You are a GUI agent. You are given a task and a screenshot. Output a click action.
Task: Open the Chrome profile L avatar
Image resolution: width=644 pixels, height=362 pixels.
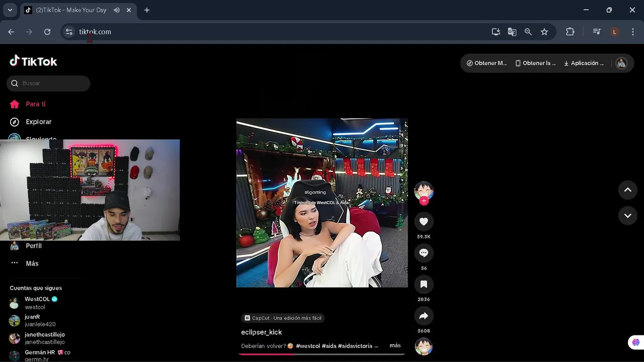614,32
